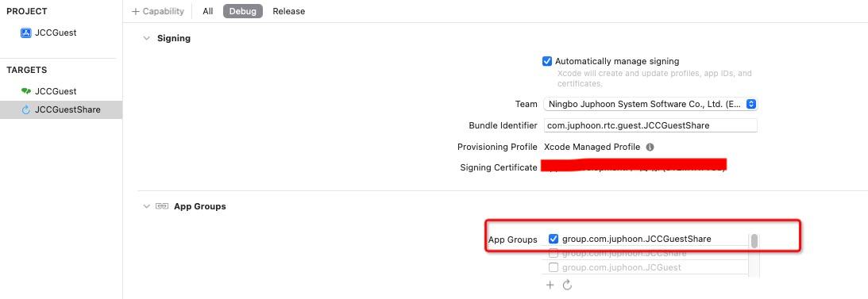Click the TARGETS header
This screenshot has width=868, height=299.
26,71
